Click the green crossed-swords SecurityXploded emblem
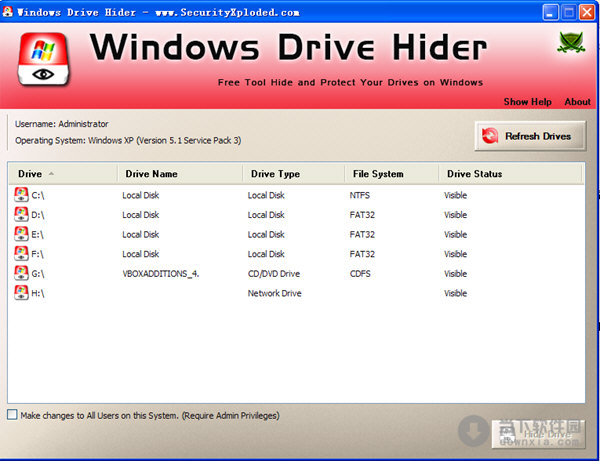This screenshot has height=461, width=600. pyautogui.click(x=571, y=42)
